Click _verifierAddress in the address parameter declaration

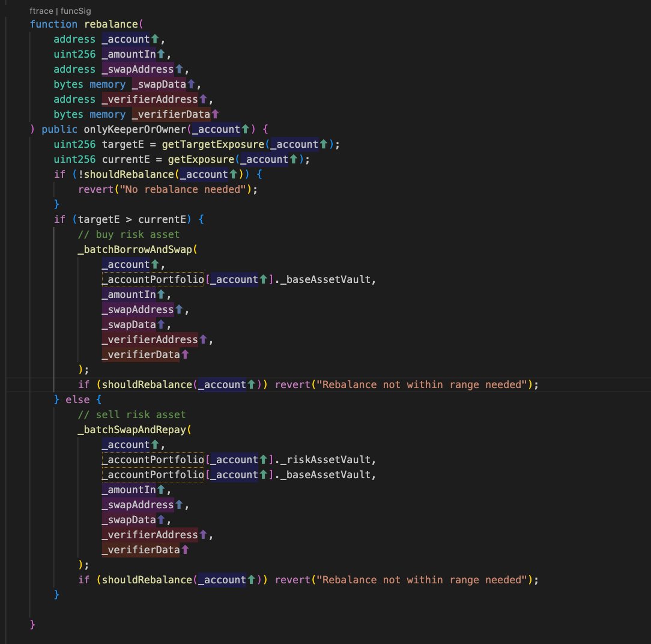pos(150,99)
